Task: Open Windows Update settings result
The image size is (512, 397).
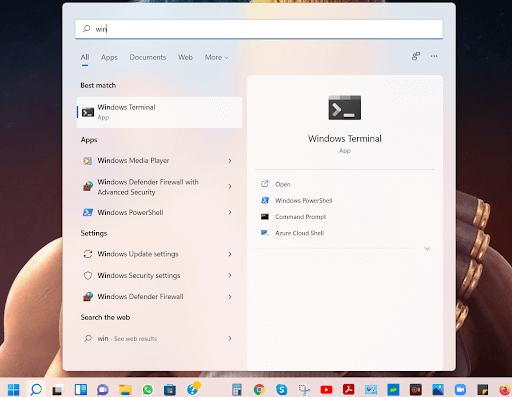Action: click(159, 254)
